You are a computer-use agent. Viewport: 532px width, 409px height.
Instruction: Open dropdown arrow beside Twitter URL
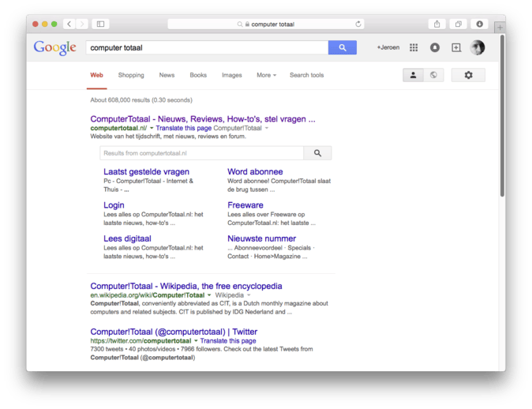pyautogui.click(x=196, y=340)
